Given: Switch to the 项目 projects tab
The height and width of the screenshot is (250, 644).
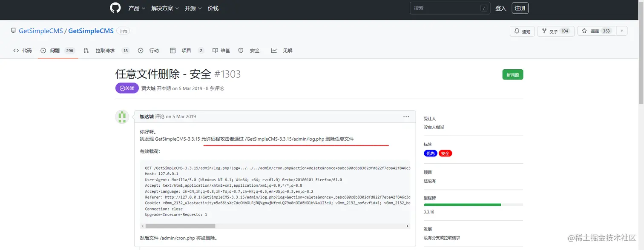Looking at the screenshot, I should pyautogui.click(x=187, y=51).
